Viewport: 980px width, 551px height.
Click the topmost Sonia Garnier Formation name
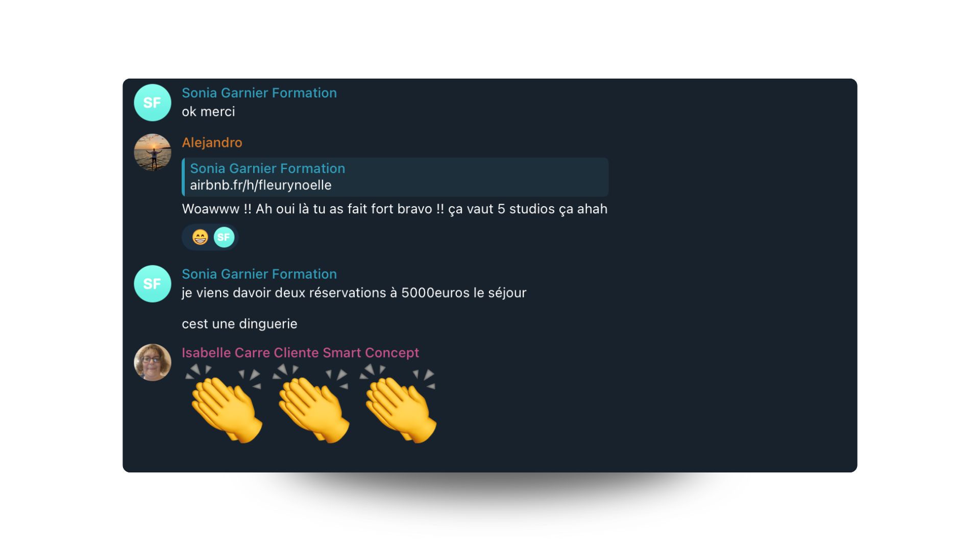click(259, 93)
